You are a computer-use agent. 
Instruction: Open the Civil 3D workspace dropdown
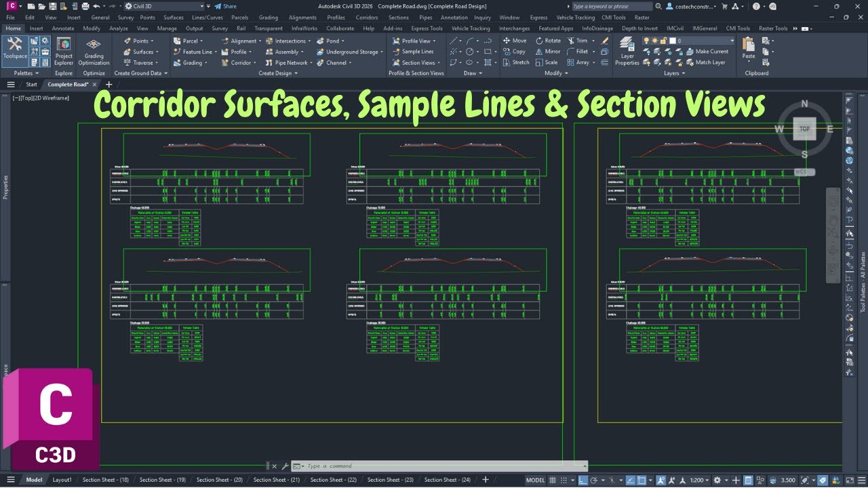click(164, 6)
